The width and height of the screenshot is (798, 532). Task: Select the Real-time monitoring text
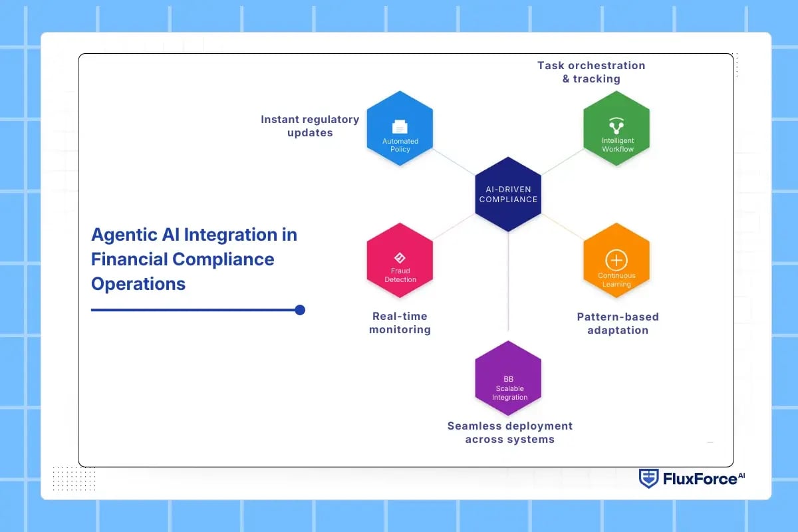pos(400,323)
